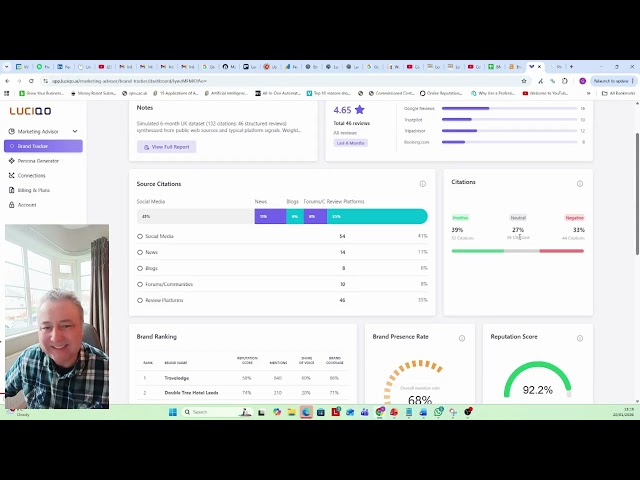This screenshot has width=640, height=480.
Task: Open Microsoft Teams from the taskbar
Action: (364, 412)
